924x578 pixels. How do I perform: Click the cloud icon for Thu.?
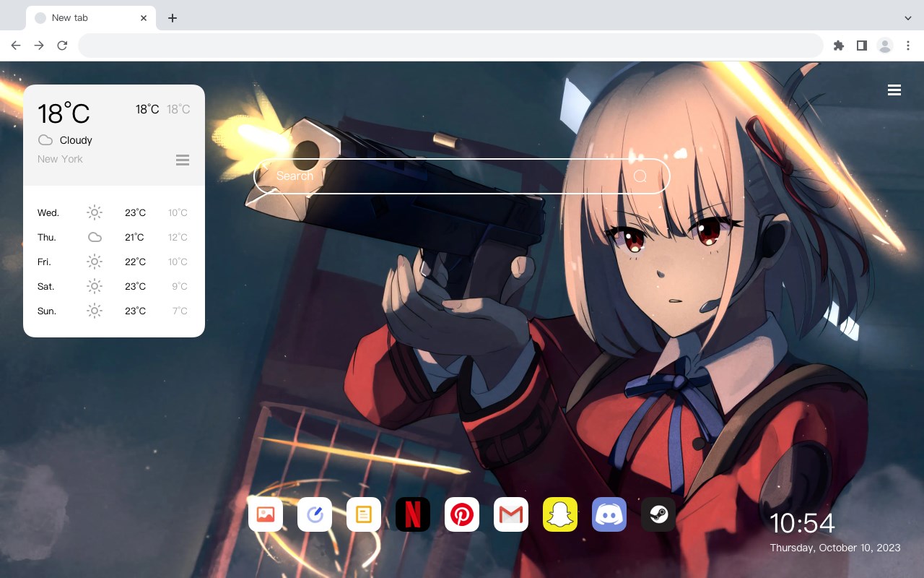click(95, 237)
